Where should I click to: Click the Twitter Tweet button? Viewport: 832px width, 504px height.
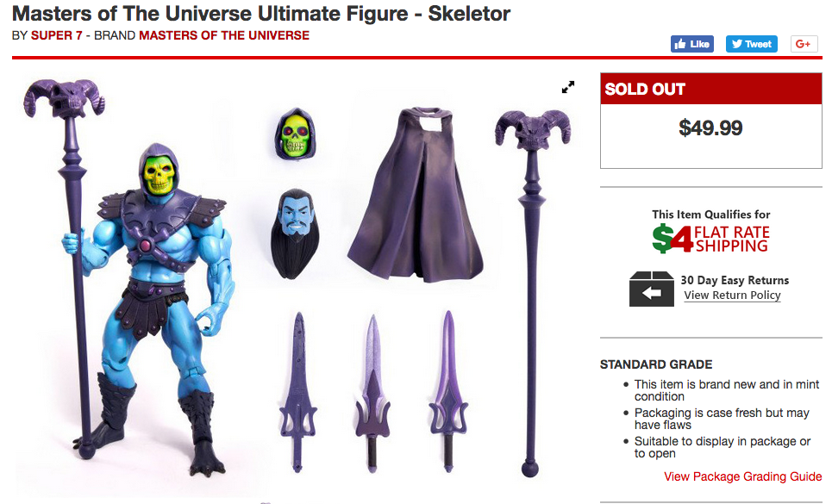751,44
